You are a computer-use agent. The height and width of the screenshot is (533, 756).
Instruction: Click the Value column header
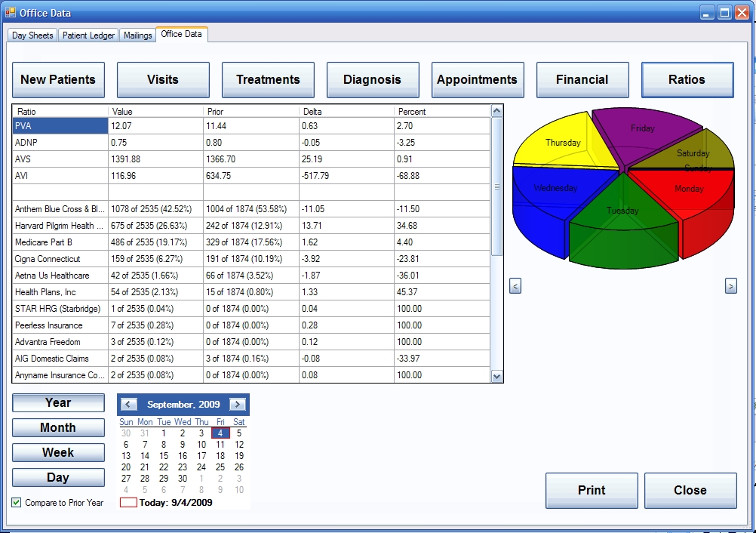pos(155,112)
